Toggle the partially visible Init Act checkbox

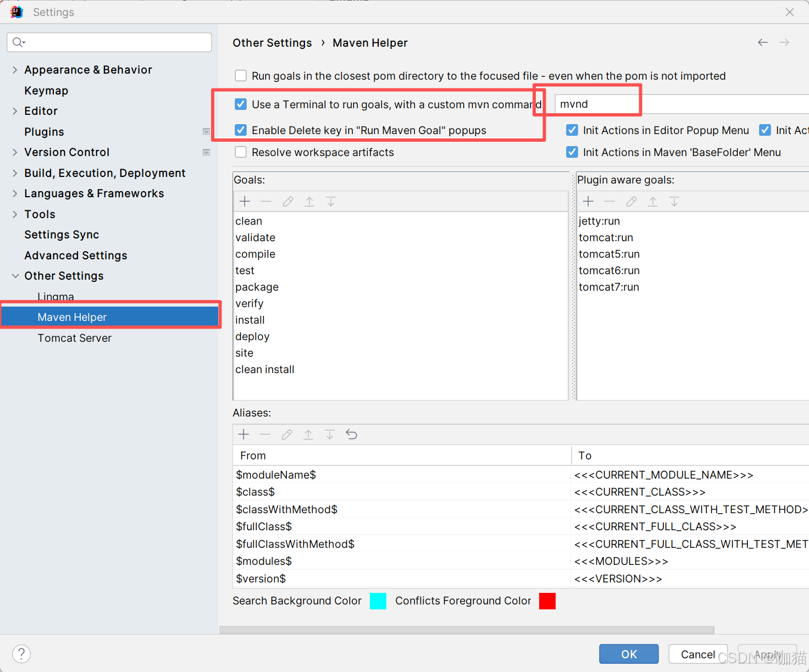pos(765,130)
